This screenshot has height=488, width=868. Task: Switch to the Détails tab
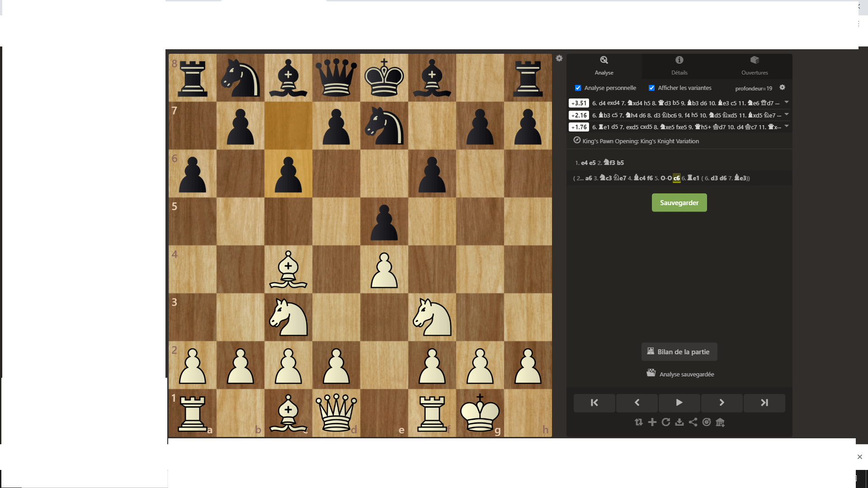(679, 66)
